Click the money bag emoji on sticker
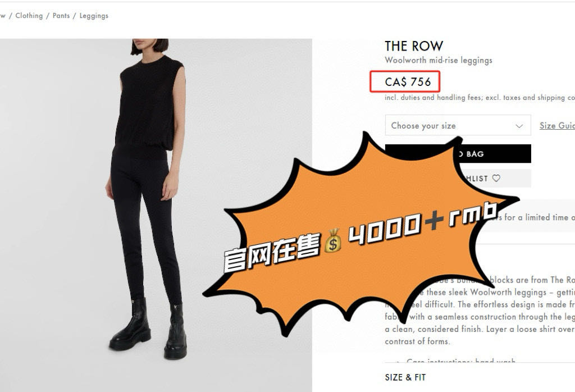This screenshot has width=575, height=392. pyautogui.click(x=332, y=240)
